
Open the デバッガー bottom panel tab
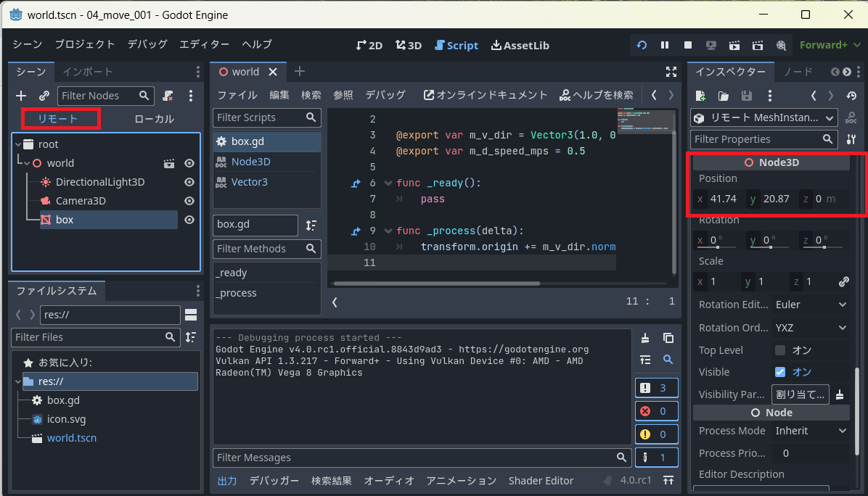pos(274,481)
